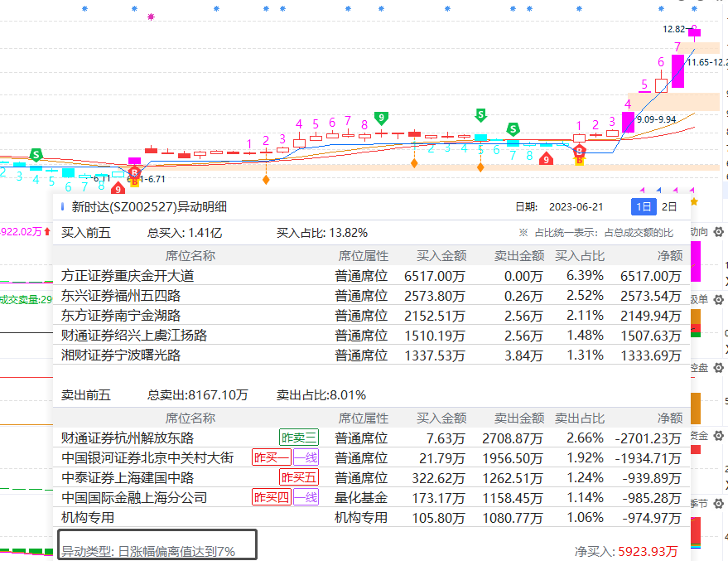Click the 昨卖三 tag on 财通证券杭州解放东路
The height and width of the screenshot is (561, 728).
(298, 438)
